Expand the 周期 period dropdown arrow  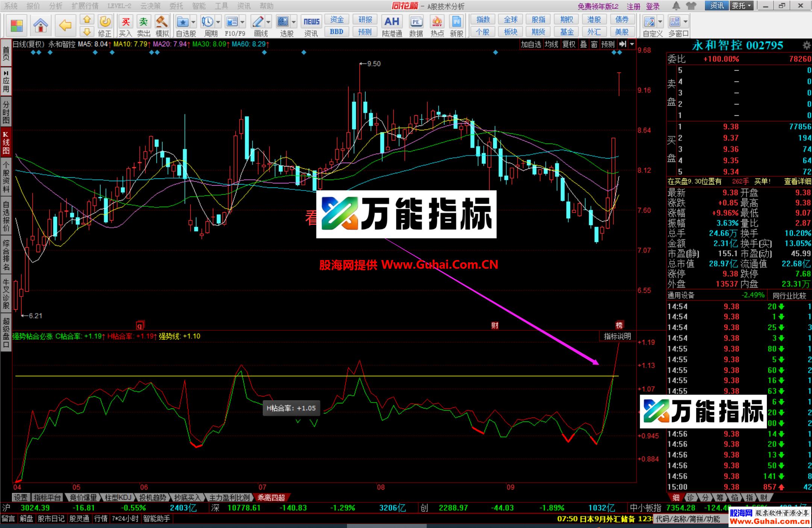coord(217,21)
